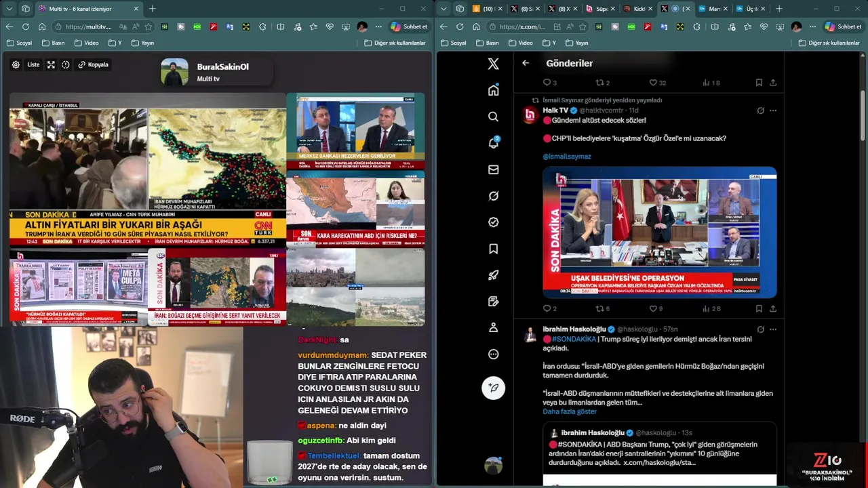The image size is (868, 488).
Task: Click the dashed-circle timer icon beside Kopyala
Action: (66, 65)
